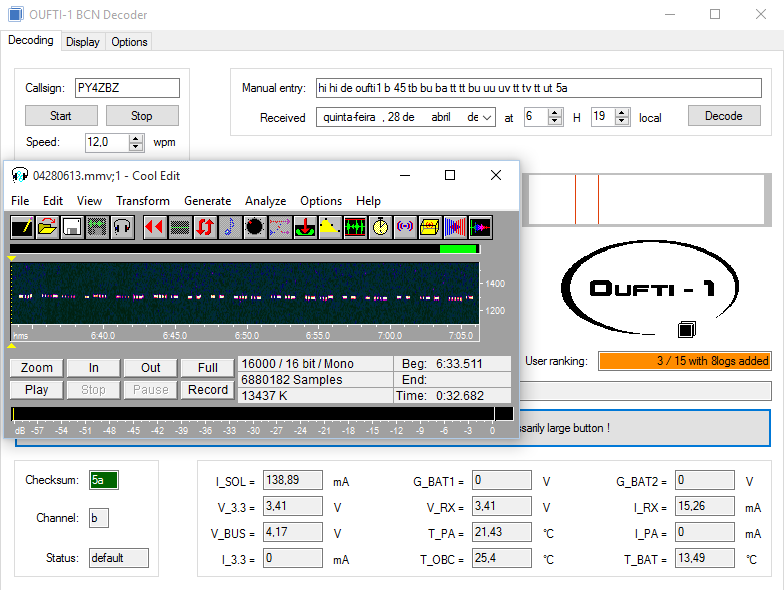Viewport: 784px width, 590px height.
Task: Increase the hour stepper next to 'at'
Action: click(x=556, y=113)
